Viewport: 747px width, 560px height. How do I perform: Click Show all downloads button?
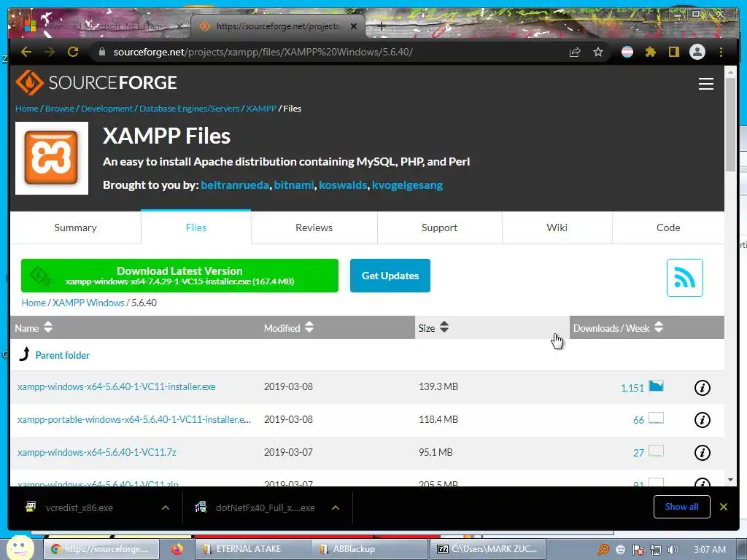(682, 507)
